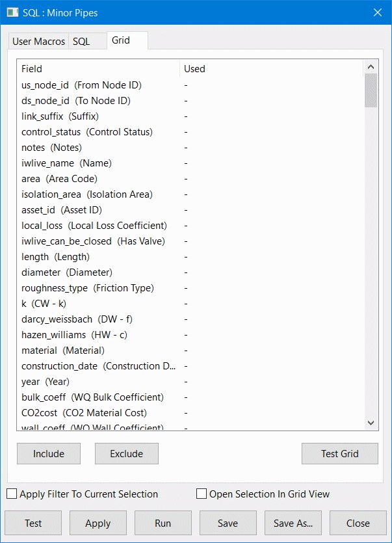392x543 pixels.
Task: Switch to the User Macros tab
Action: click(x=38, y=40)
